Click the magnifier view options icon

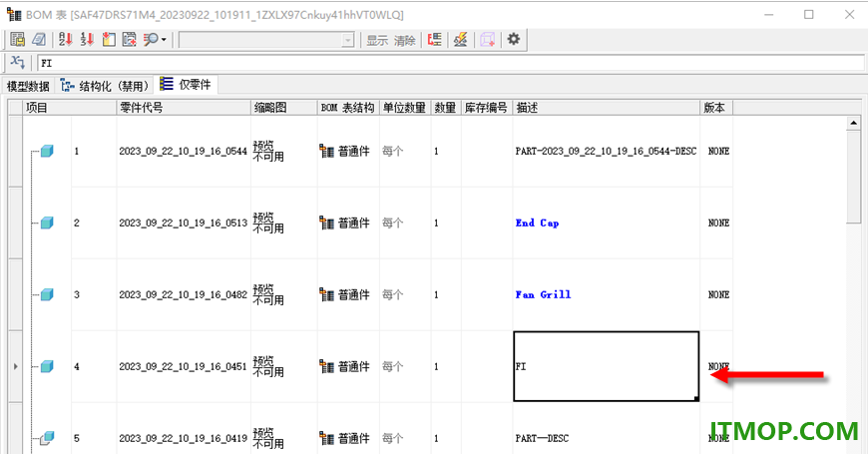(x=151, y=39)
